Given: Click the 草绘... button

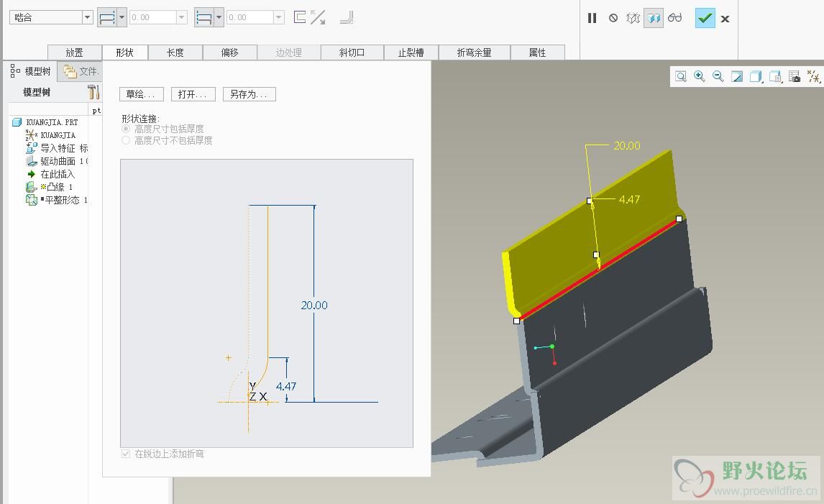Looking at the screenshot, I should pyautogui.click(x=142, y=94).
